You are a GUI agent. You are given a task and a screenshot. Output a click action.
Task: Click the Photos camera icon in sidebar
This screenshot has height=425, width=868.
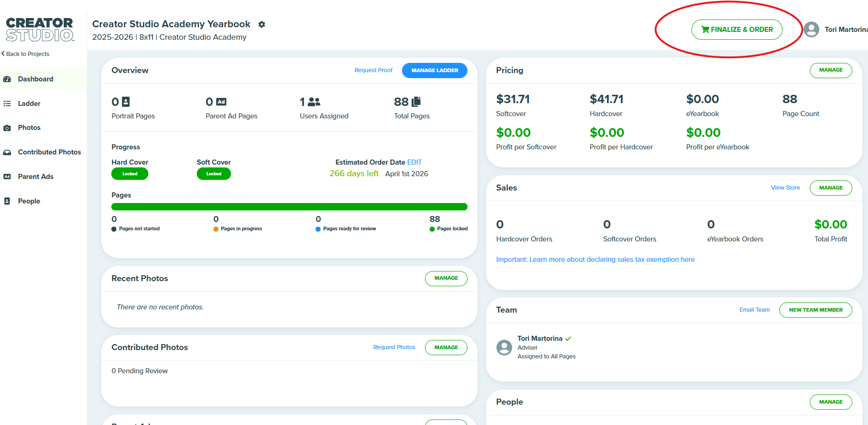click(7, 128)
